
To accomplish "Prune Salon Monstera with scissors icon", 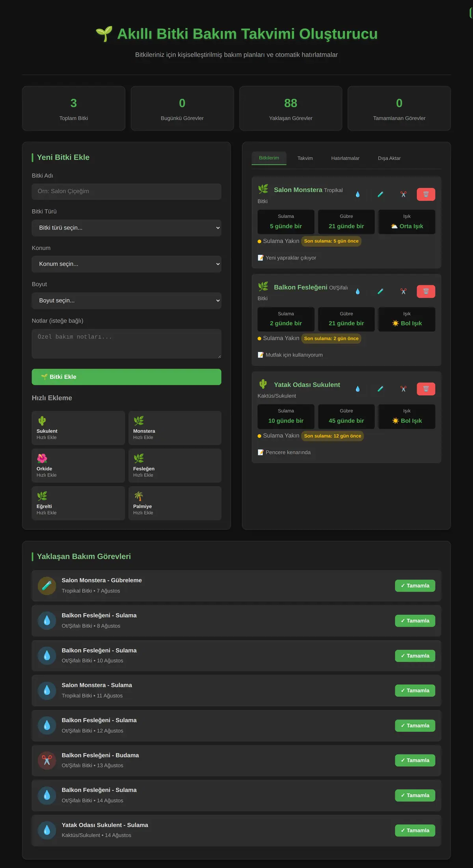I will click(403, 194).
